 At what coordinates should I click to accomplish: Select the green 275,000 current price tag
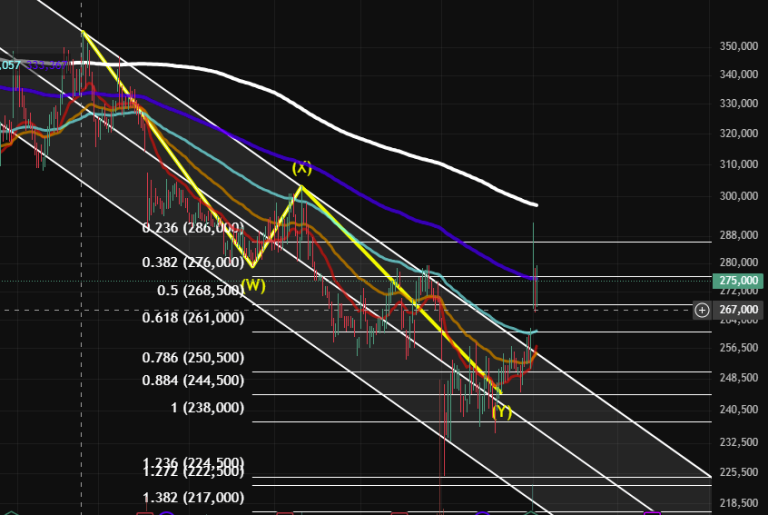click(x=738, y=280)
